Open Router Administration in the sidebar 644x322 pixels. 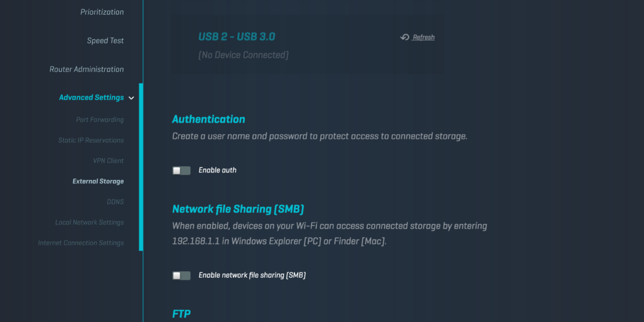pos(86,69)
